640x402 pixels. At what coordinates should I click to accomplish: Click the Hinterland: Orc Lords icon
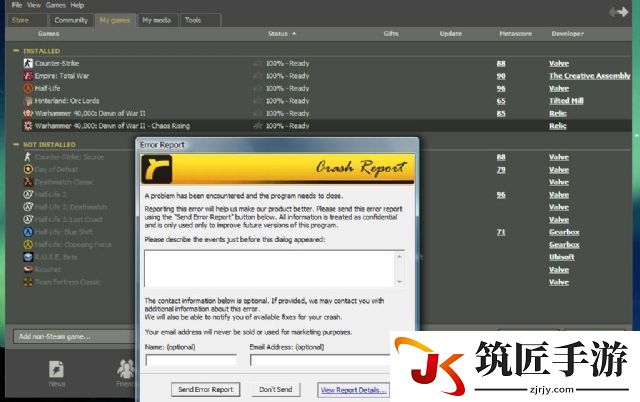pos(28,101)
